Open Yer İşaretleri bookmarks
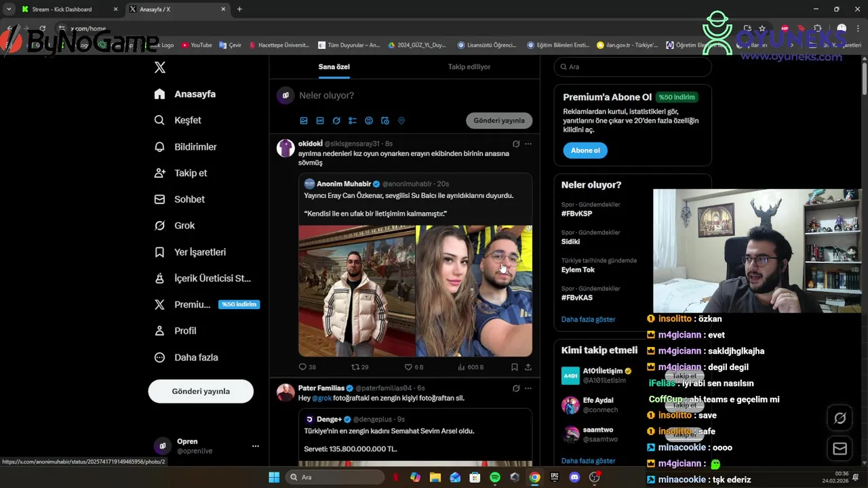Image resolution: width=868 pixels, height=488 pixels. (x=190, y=252)
